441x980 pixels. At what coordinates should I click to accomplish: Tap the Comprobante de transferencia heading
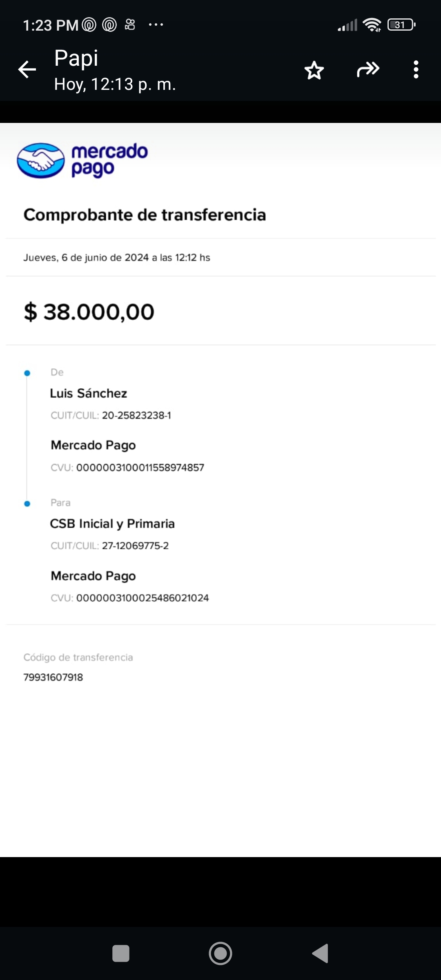[145, 215]
